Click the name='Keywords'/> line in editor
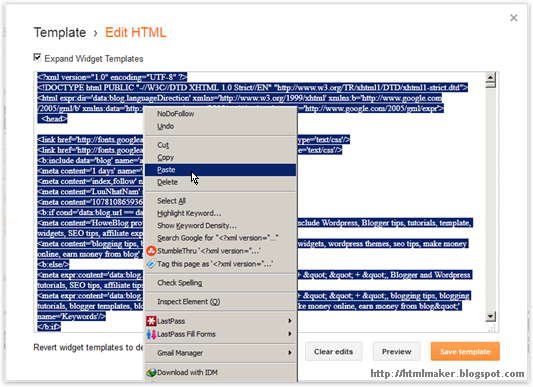The image size is (533, 387). coord(71,317)
